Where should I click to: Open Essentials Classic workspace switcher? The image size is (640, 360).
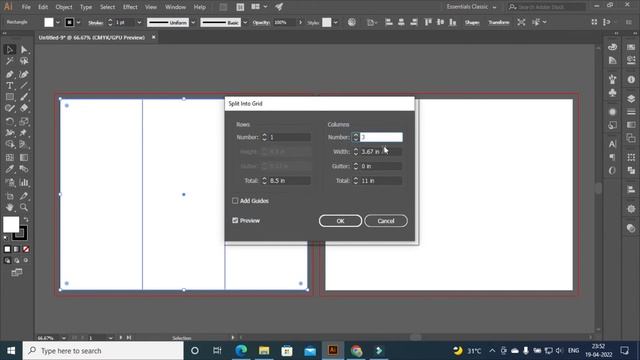471,7
